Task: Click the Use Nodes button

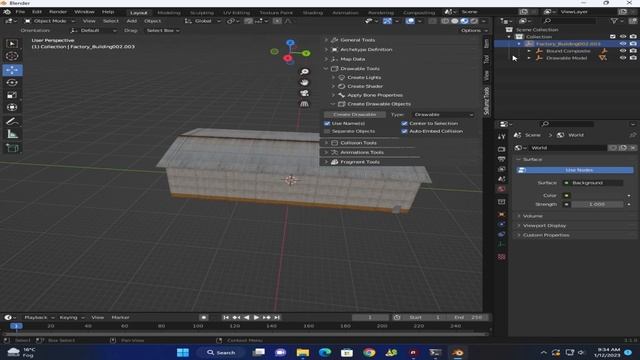Action: coord(575,170)
